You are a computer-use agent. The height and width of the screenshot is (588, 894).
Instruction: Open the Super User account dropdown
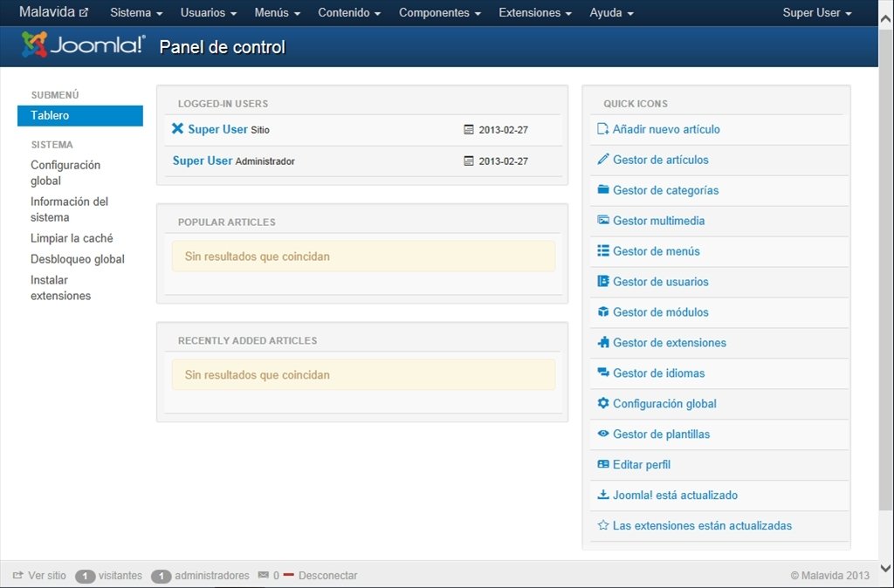pos(817,12)
